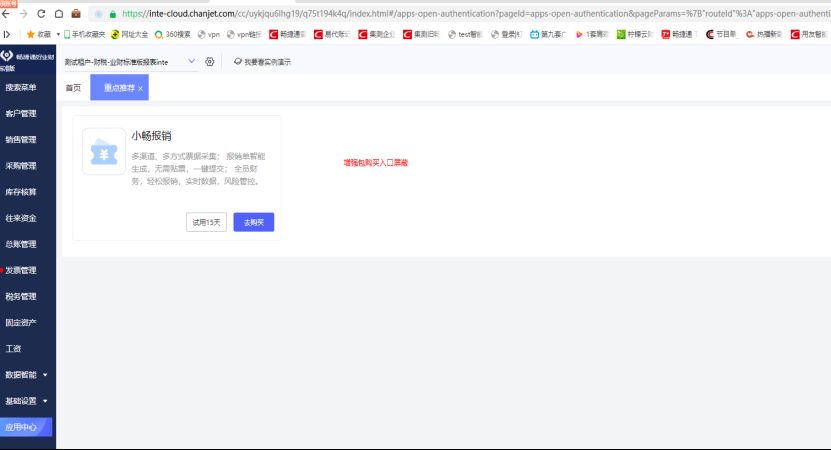Open 发票管理 in the sidebar
This screenshot has width=831, height=450.
tap(21, 271)
